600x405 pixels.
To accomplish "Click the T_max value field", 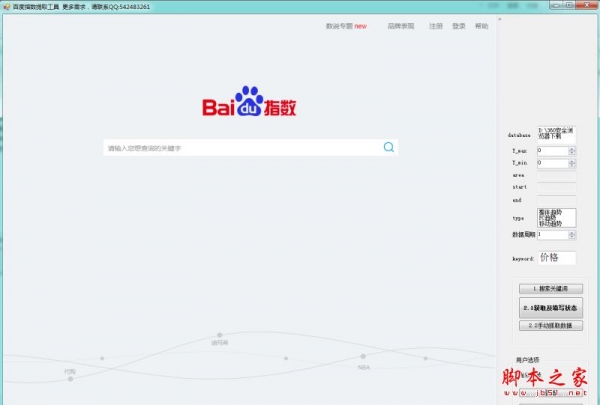I will 553,151.
